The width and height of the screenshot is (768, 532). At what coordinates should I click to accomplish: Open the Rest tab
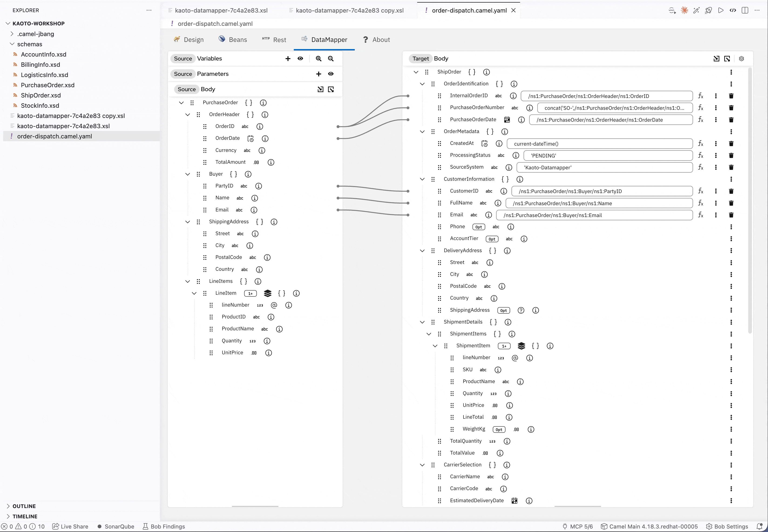click(x=274, y=40)
